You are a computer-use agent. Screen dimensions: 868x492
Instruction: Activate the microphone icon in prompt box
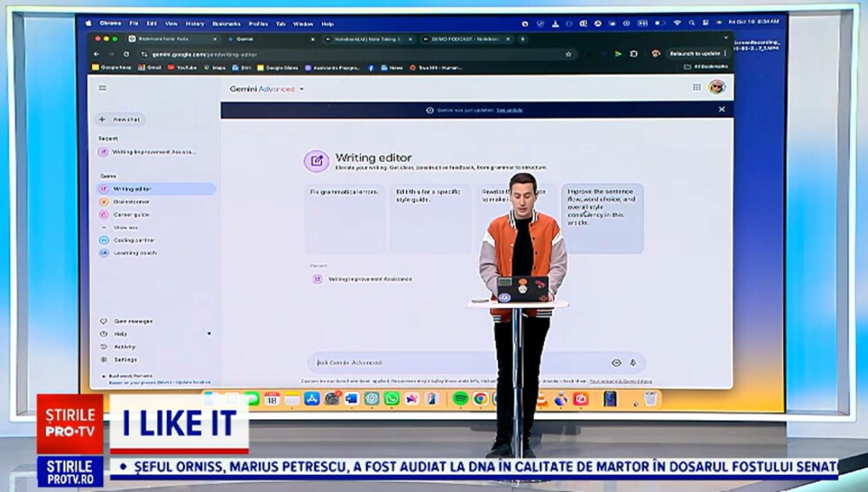[x=633, y=363]
